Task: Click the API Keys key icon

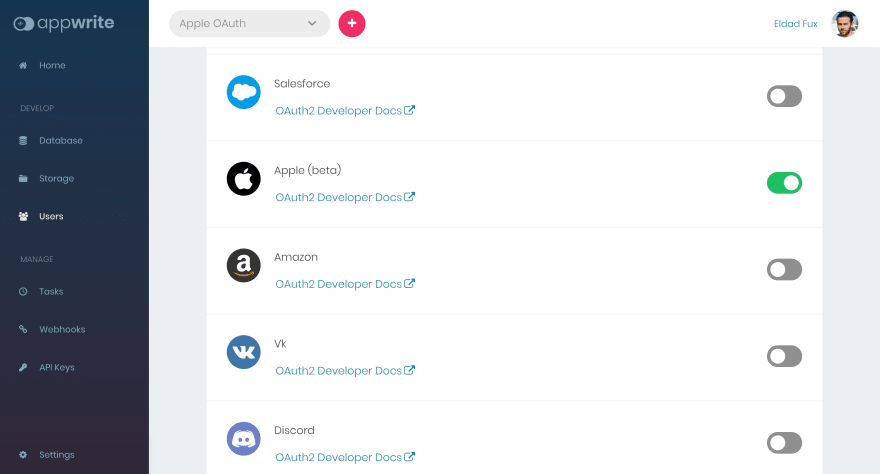Action: click(x=23, y=367)
